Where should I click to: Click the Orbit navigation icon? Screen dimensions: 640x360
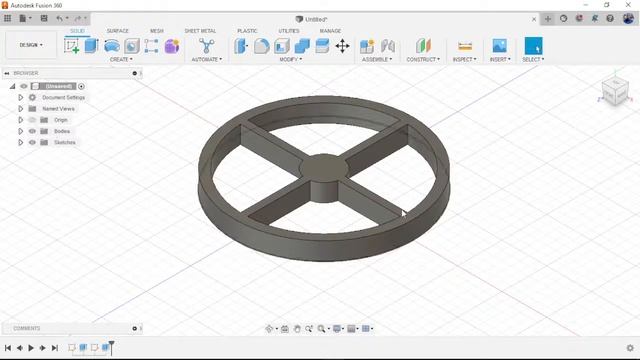[x=269, y=329]
